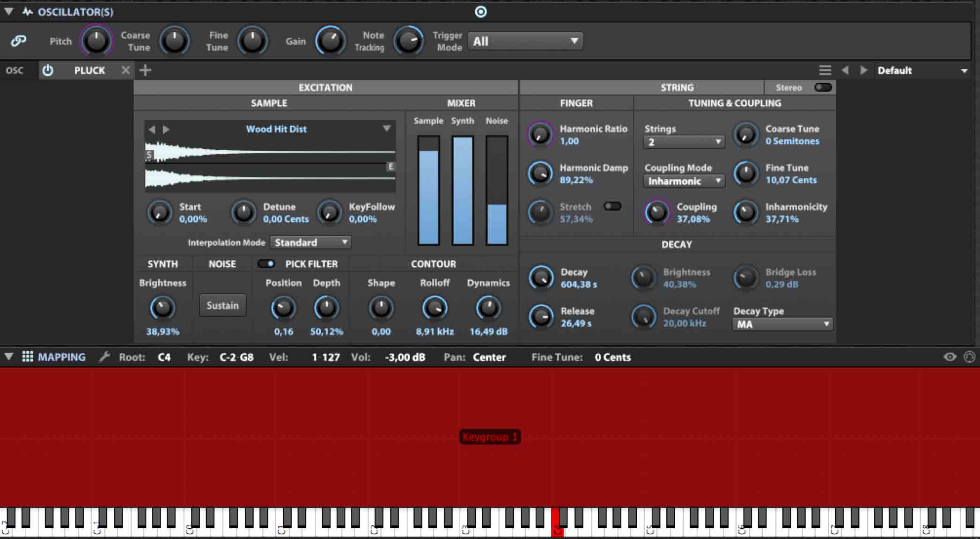Toggle the Stereo switch in the String section
This screenshot has height=539, width=980.
tap(823, 87)
